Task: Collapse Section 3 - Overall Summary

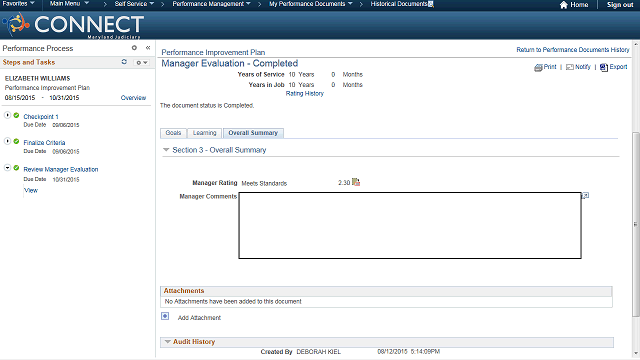Action: [x=166, y=150]
